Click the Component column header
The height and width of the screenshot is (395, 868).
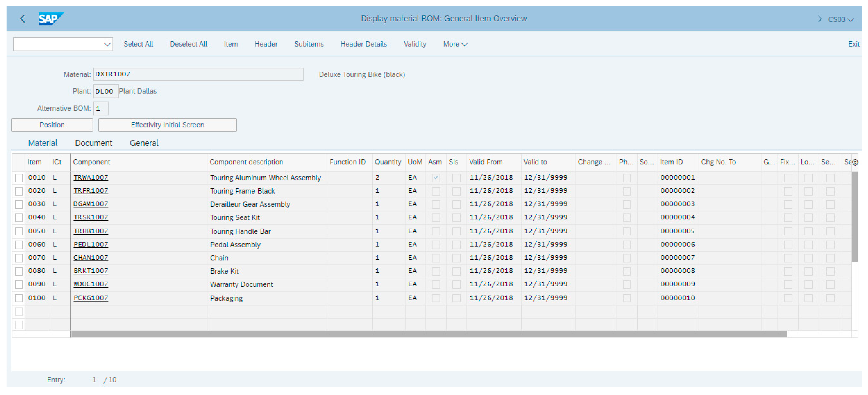[x=138, y=162]
